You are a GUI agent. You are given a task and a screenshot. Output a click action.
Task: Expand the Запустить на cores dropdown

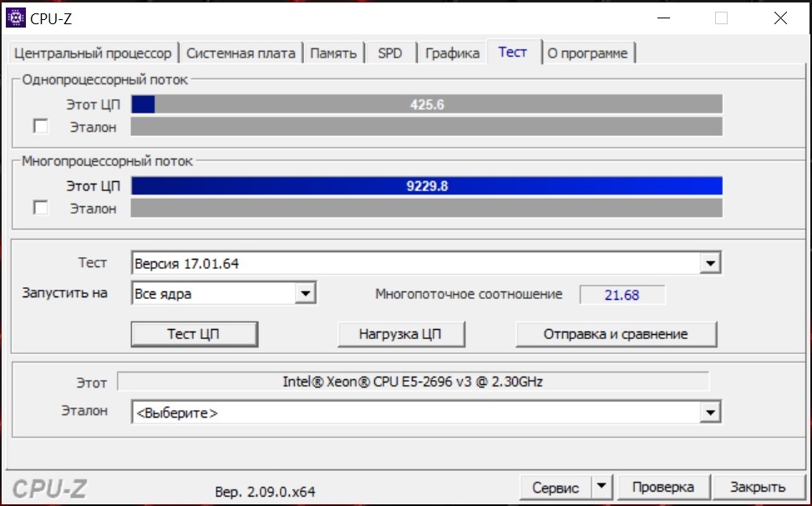[306, 293]
